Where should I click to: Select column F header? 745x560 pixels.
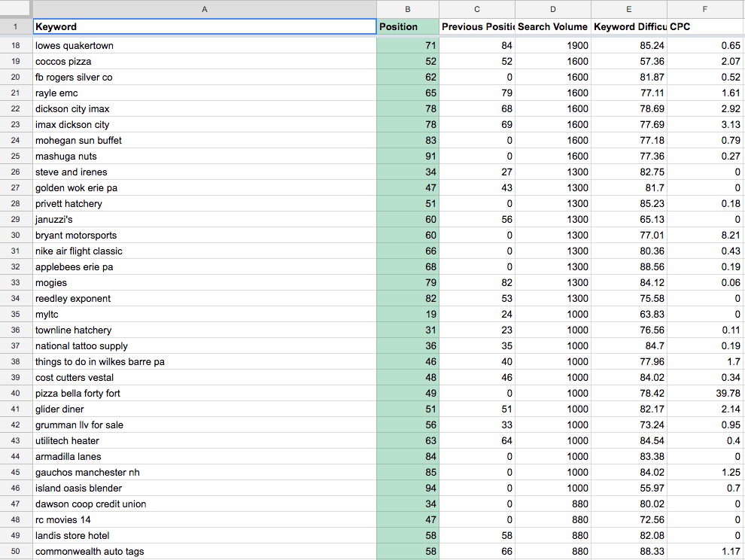pos(704,8)
